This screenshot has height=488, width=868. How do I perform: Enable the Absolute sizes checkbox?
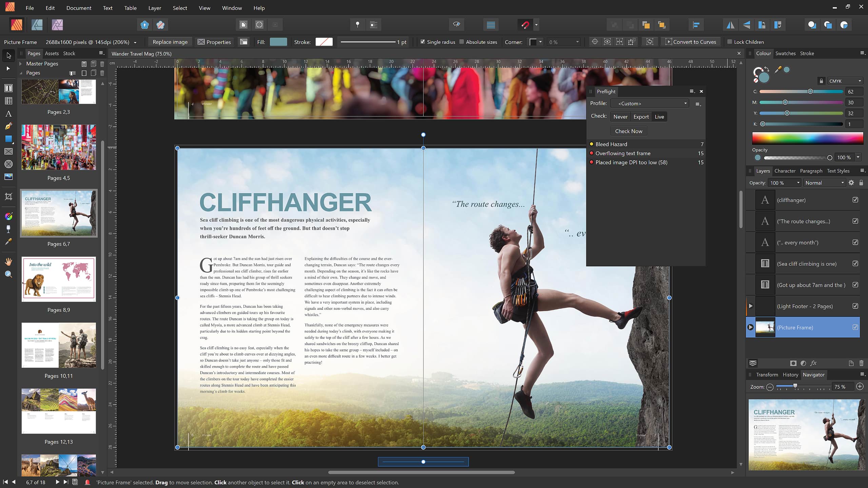coord(462,42)
